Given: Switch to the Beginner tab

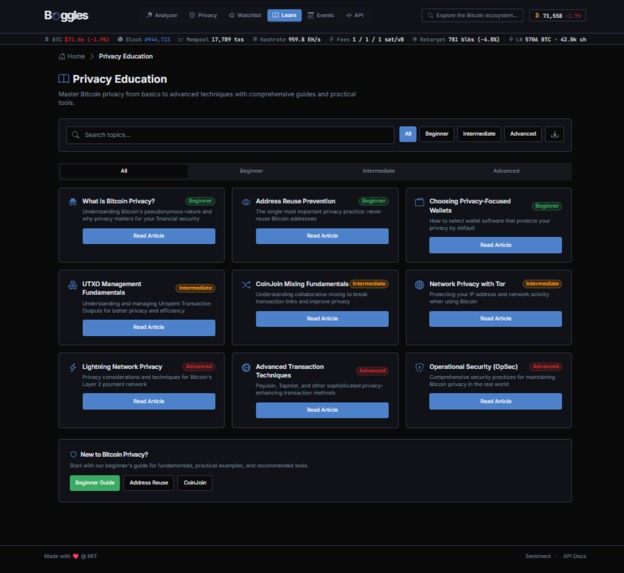Looking at the screenshot, I should coord(251,171).
